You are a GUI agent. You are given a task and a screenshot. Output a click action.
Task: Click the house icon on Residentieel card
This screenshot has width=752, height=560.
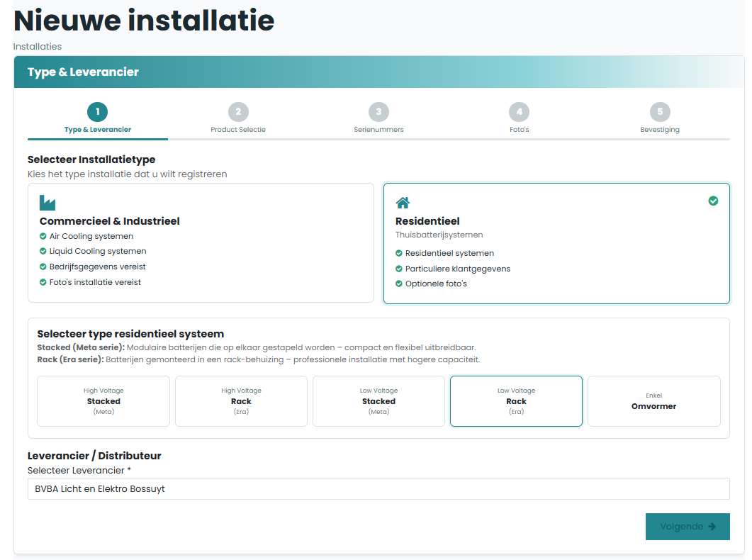[403, 203]
